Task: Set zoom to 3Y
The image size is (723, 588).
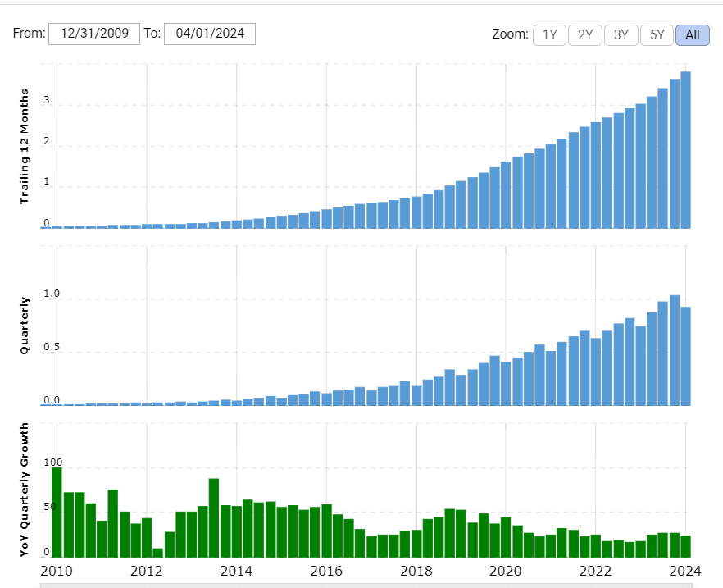Action: point(621,35)
